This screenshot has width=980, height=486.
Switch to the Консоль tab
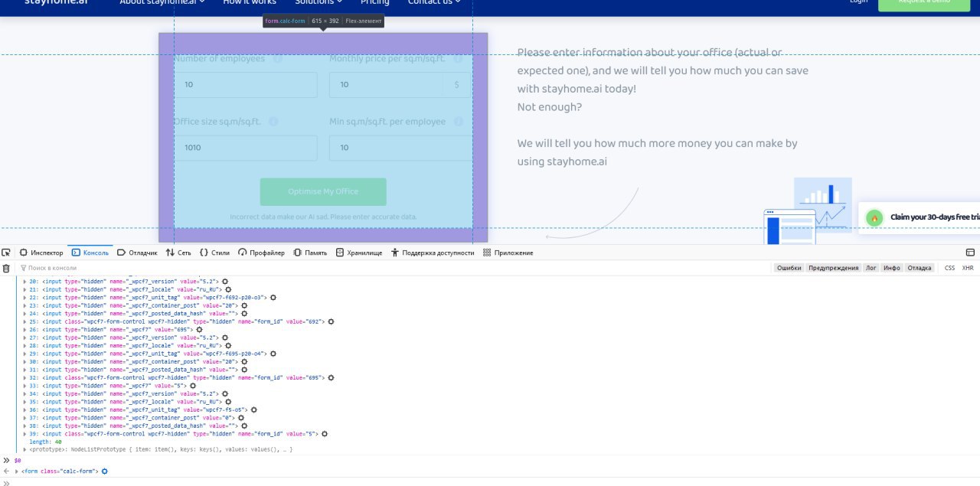(x=90, y=253)
